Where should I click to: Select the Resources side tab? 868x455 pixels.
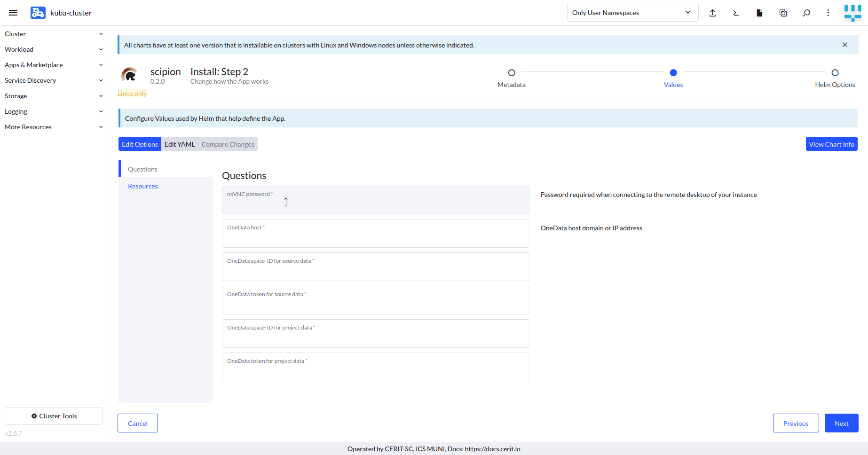(143, 186)
